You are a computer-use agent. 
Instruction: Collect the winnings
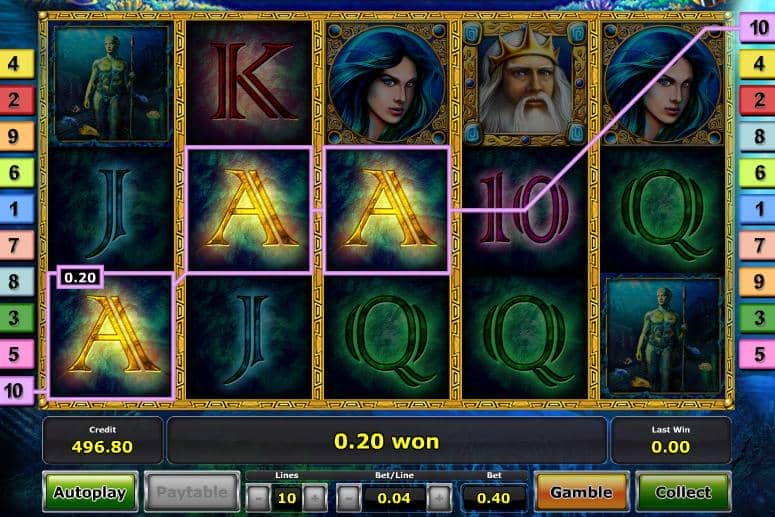coord(684,492)
